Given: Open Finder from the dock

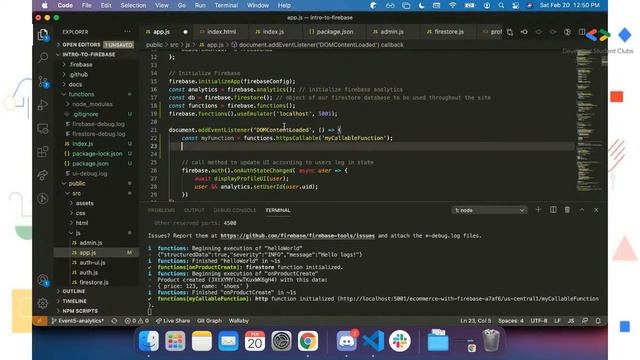Looking at the screenshot, I should [x=149, y=341].
